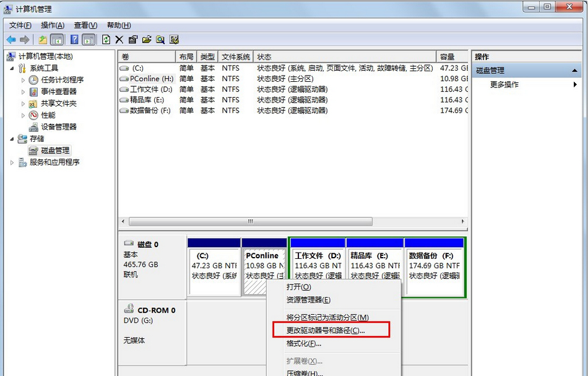The width and height of the screenshot is (588, 376).
Task: Click the Properties icon in toolbar
Action: (133, 40)
